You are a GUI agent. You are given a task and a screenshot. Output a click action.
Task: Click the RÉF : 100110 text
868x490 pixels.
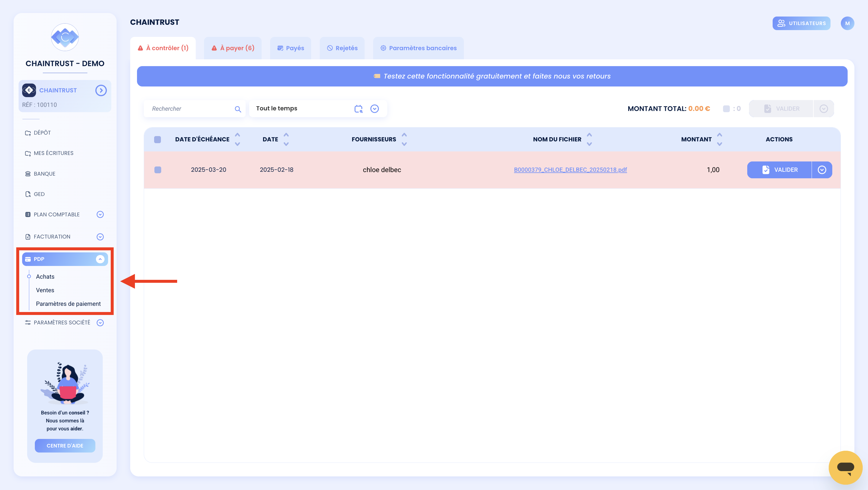pyautogui.click(x=40, y=105)
